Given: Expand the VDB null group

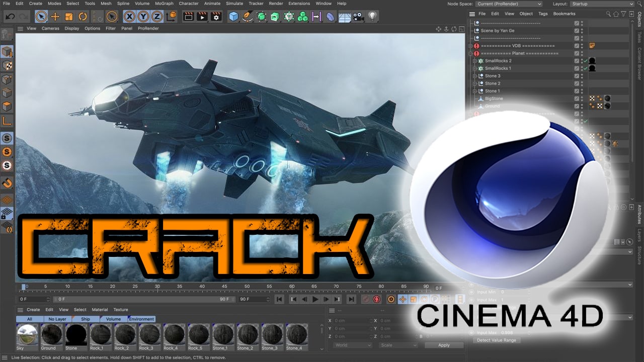Looking at the screenshot, I should [x=470, y=46].
